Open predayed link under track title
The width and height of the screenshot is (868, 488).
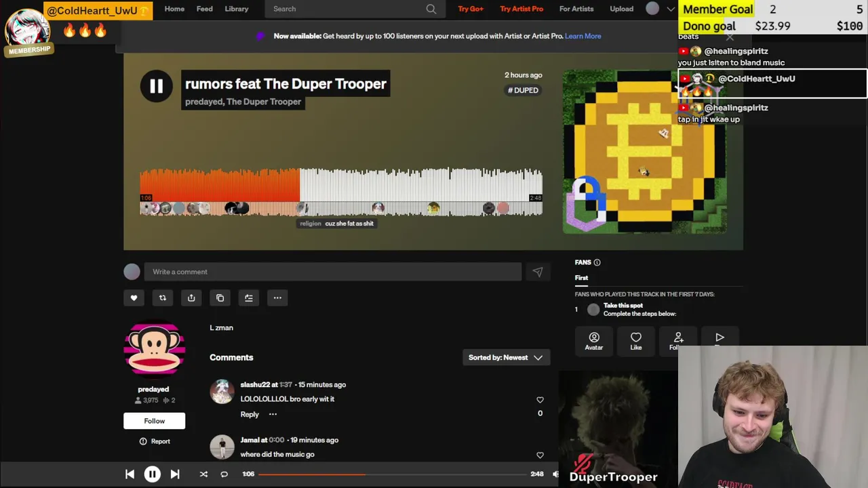[203, 102]
